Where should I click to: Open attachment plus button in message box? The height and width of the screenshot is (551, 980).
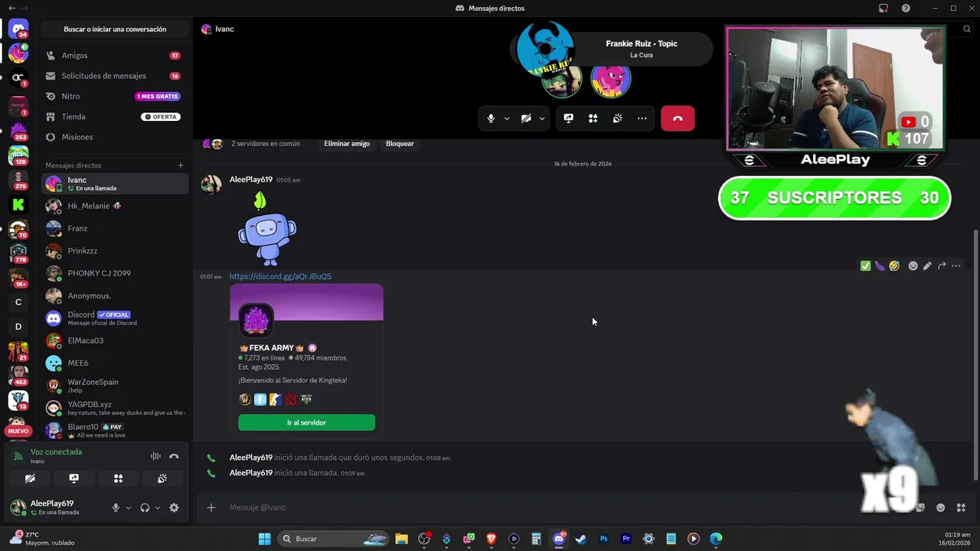click(211, 507)
